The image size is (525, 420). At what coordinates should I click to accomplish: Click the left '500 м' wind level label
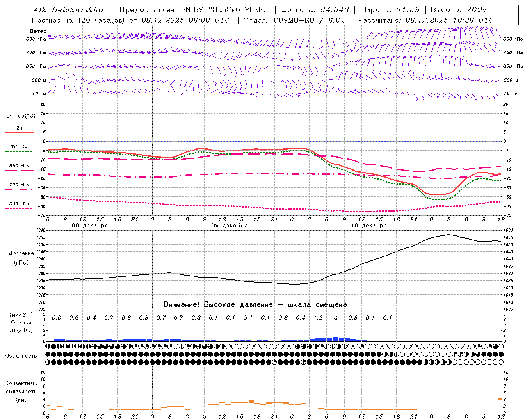coord(39,80)
